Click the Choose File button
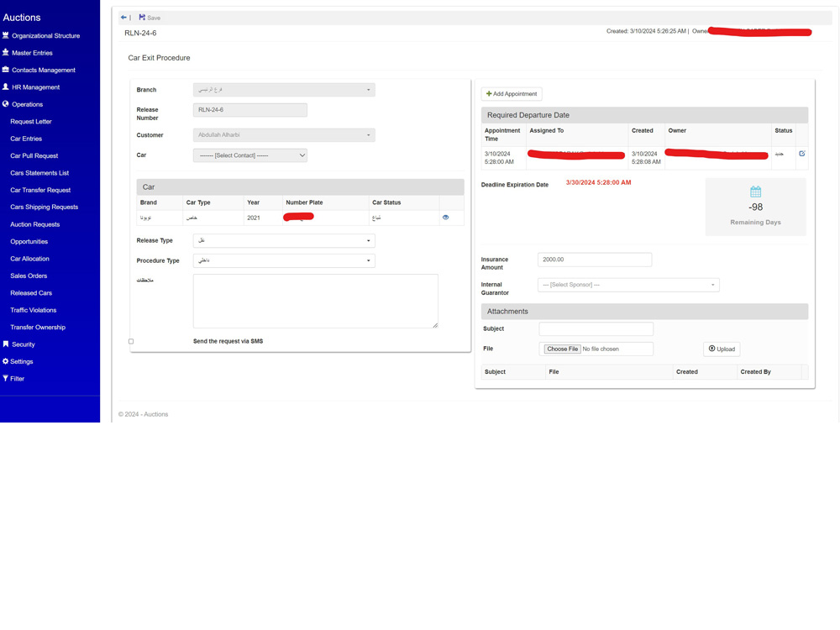 point(563,349)
